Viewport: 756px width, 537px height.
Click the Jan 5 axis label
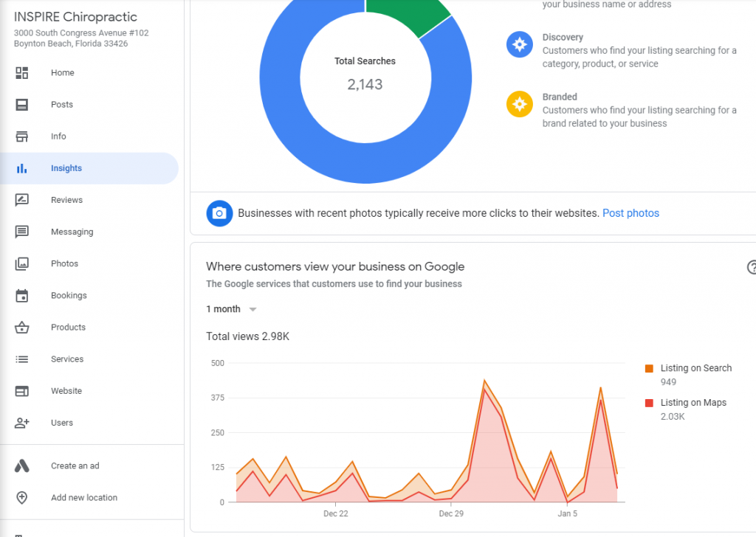pyautogui.click(x=568, y=513)
